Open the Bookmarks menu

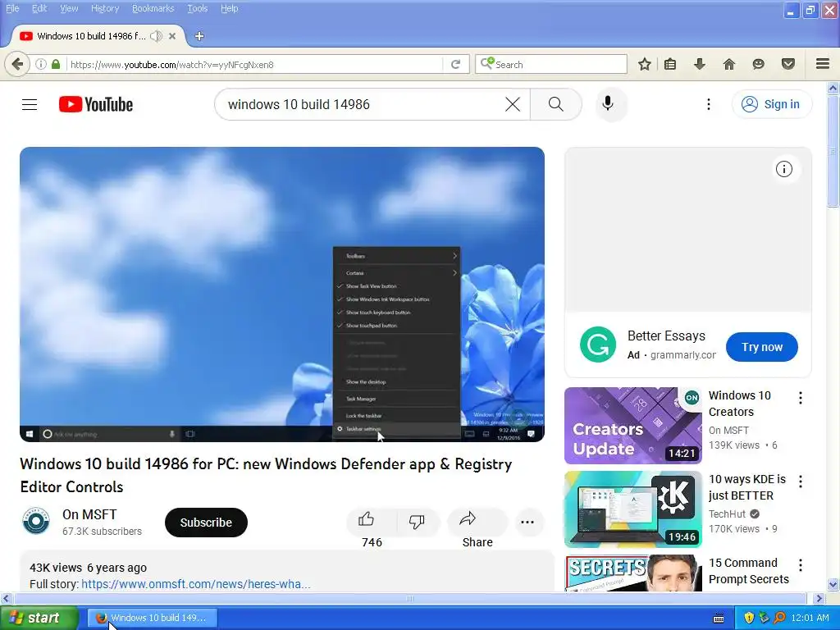click(153, 8)
